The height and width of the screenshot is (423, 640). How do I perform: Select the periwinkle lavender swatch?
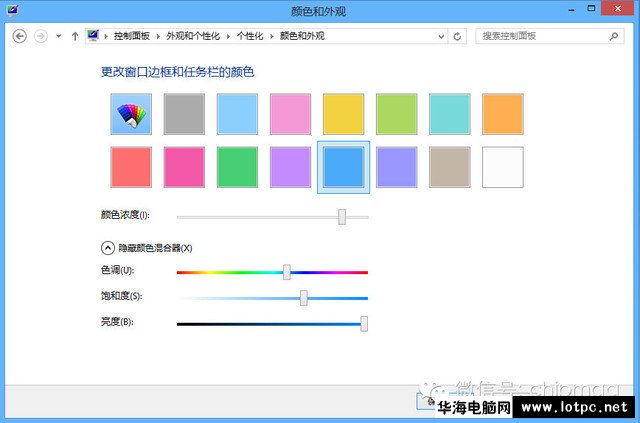(396, 167)
